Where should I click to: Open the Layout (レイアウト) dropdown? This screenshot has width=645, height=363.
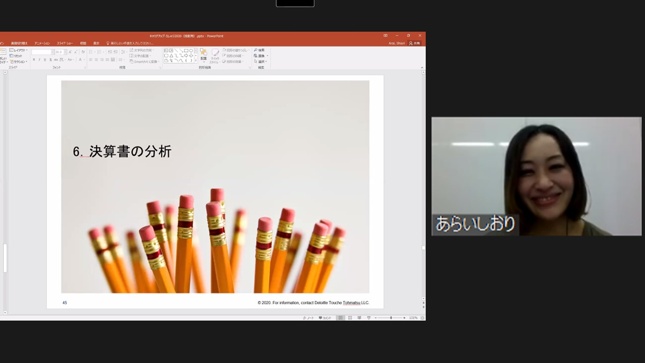[x=18, y=50]
